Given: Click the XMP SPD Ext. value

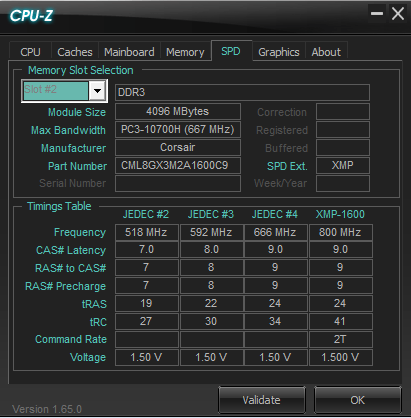Looking at the screenshot, I should 343,165.
